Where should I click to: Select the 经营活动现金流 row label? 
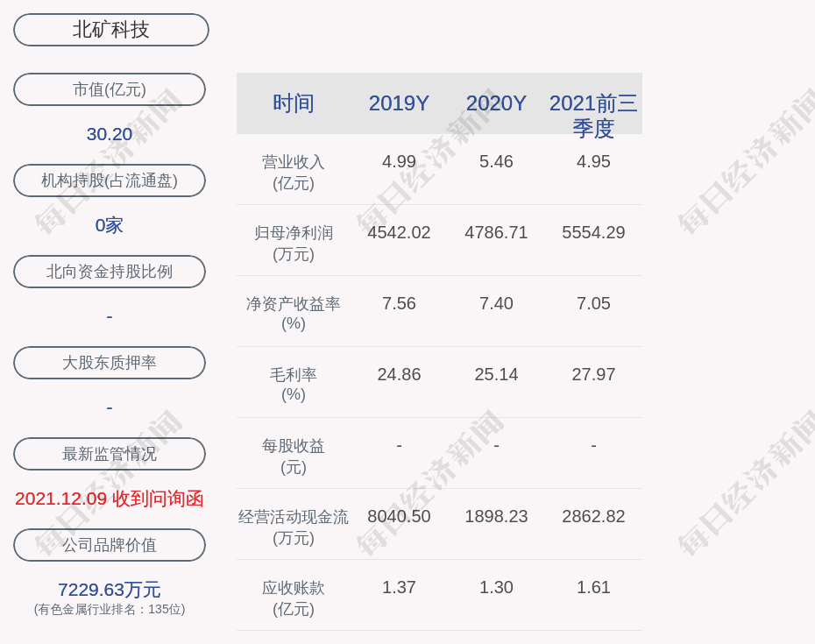point(294,527)
